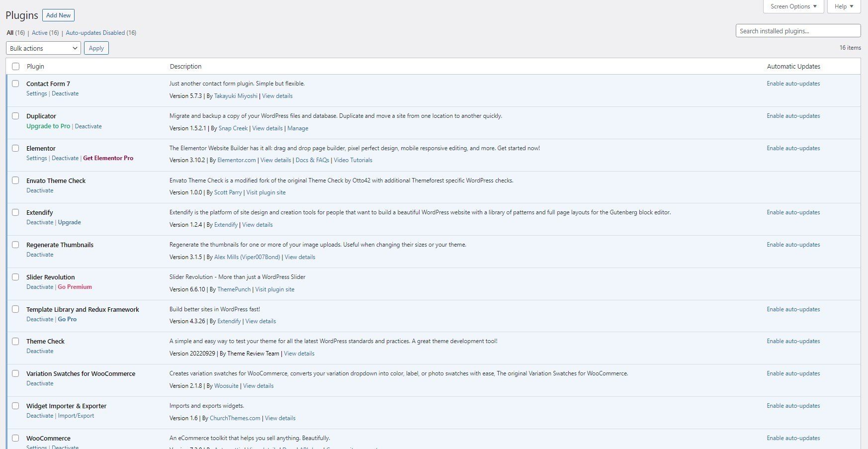
Task: Focus the Search installed plugins field
Action: pyautogui.click(x=797, y=31)
